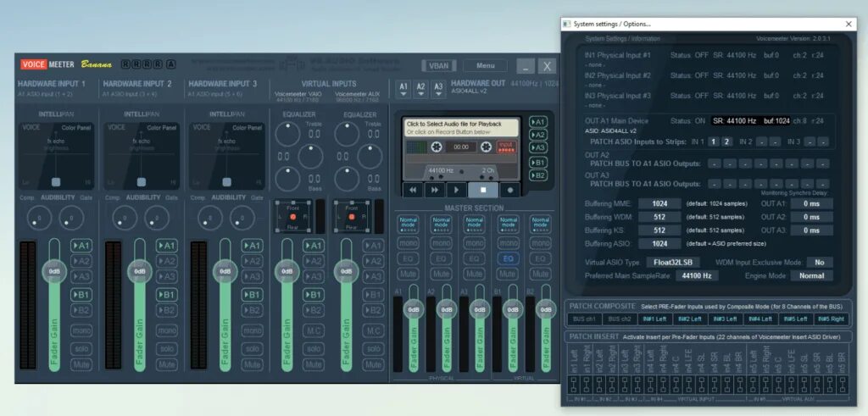Click the HARDWARE INPUT 3 title

pos(223,84)
